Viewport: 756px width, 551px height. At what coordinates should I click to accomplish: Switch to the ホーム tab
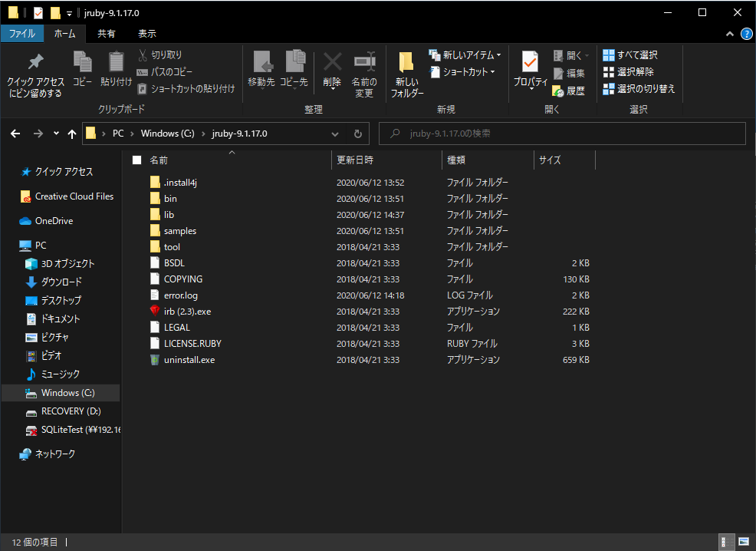click(65, 33)
